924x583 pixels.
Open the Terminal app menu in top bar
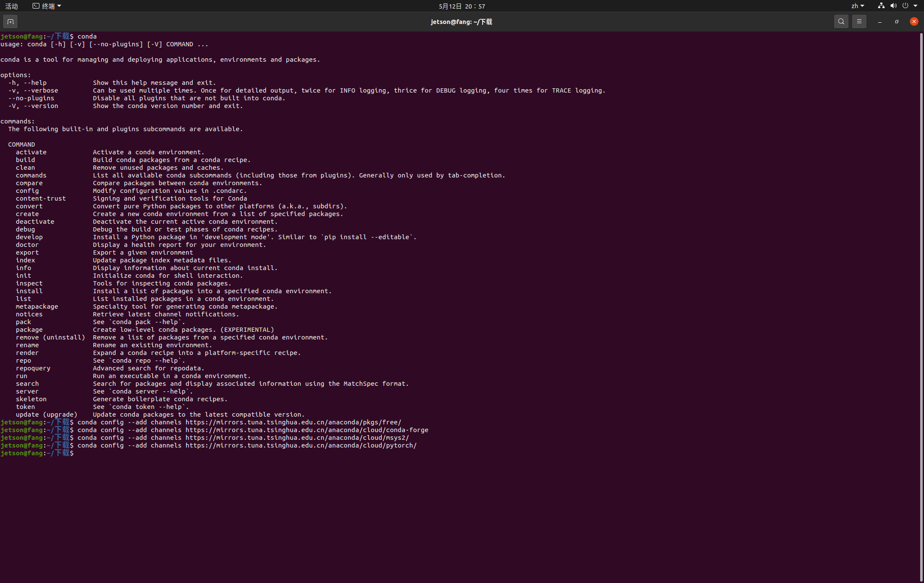click(47, 6)
